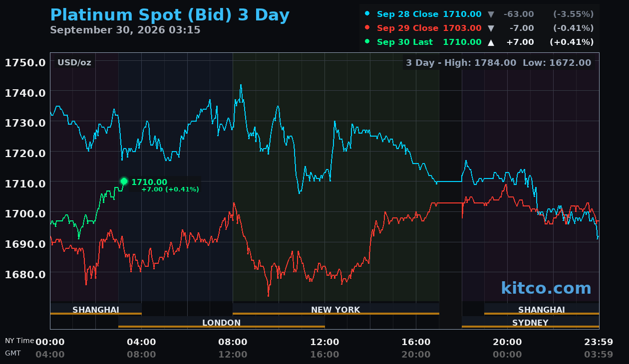Click the SYDNEY session bar
This screenshot has height=364, width=629.
(x=530, y=322)
